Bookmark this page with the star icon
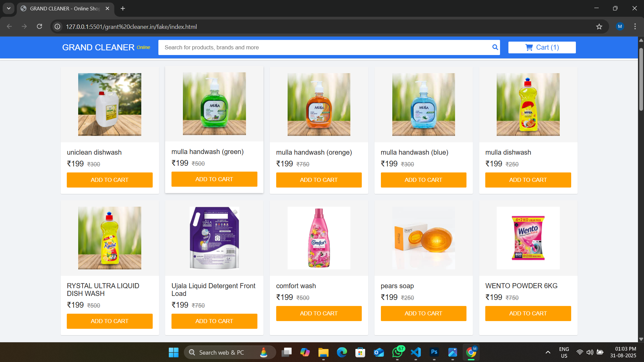This screenshot has height=362, width=644. (x=599, y=27)
